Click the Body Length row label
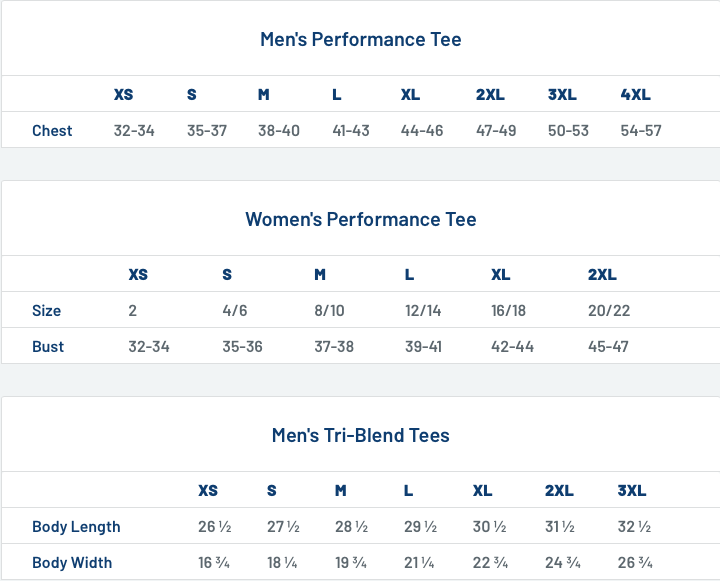Viewport: 720px width, 581px height. coord(76,527)
